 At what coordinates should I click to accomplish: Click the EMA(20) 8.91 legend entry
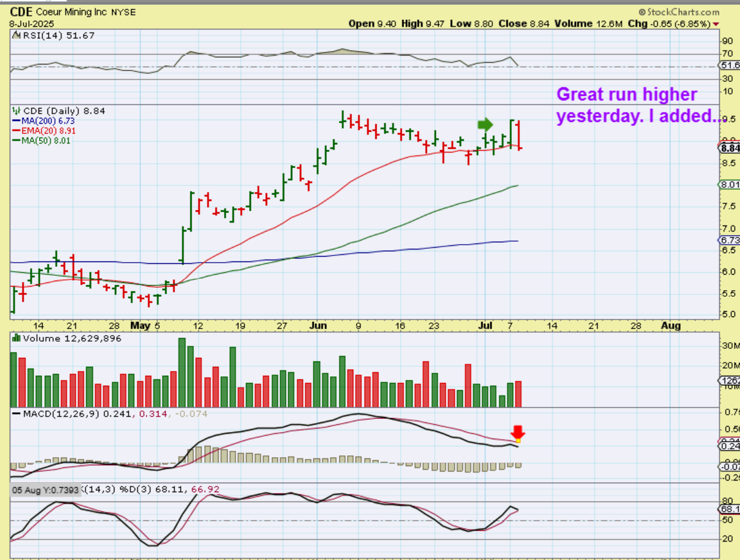click(49, 130)
